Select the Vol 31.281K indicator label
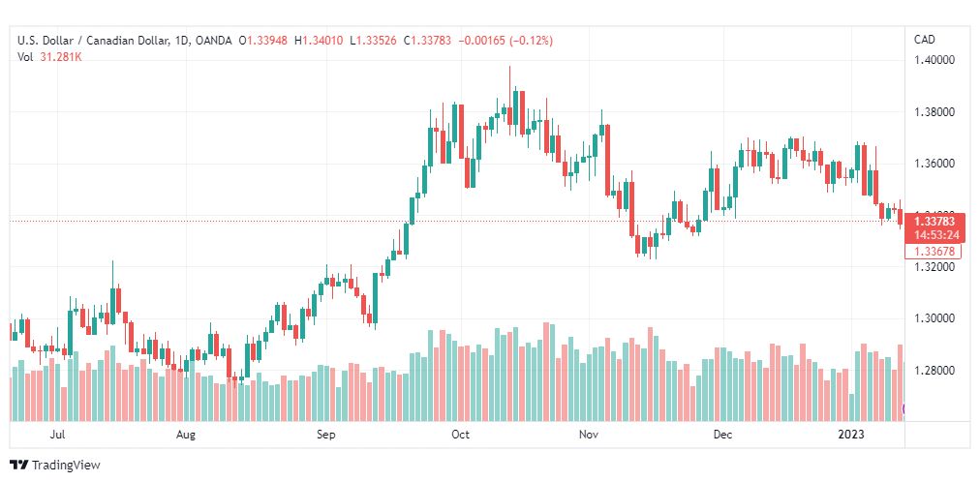The height and width of the screenshot is (482, 980). [49, 57]
